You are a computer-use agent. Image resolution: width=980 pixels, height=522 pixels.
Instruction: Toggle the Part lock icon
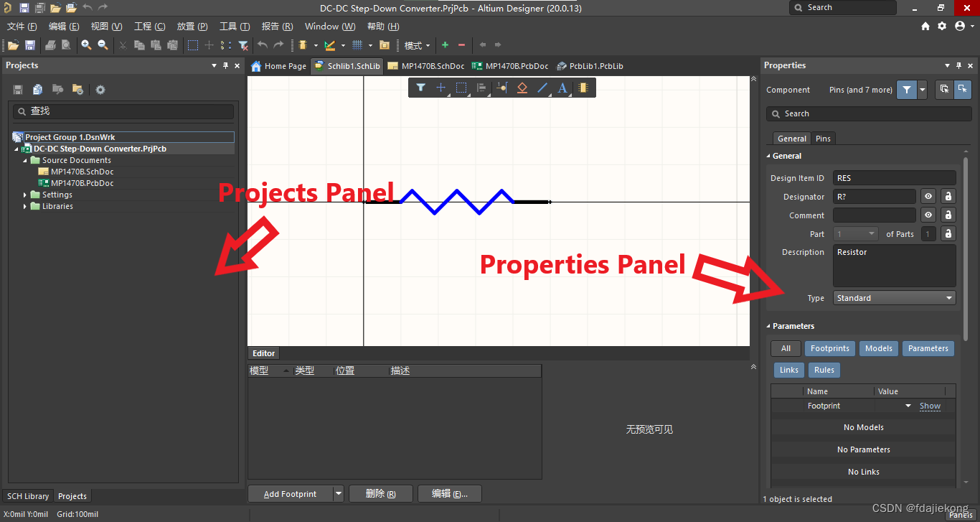tap(948, 234)
